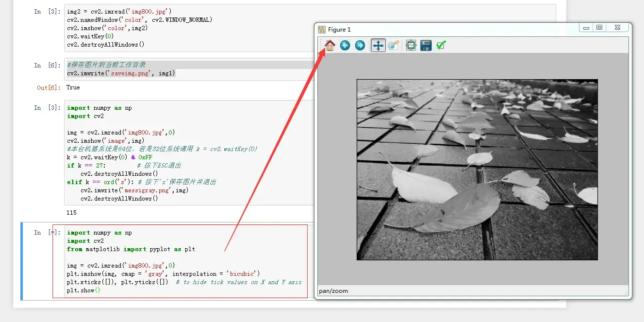The image size is (644, 322).
Task: Click the In [*] running cell prompt
Action: 47,233
